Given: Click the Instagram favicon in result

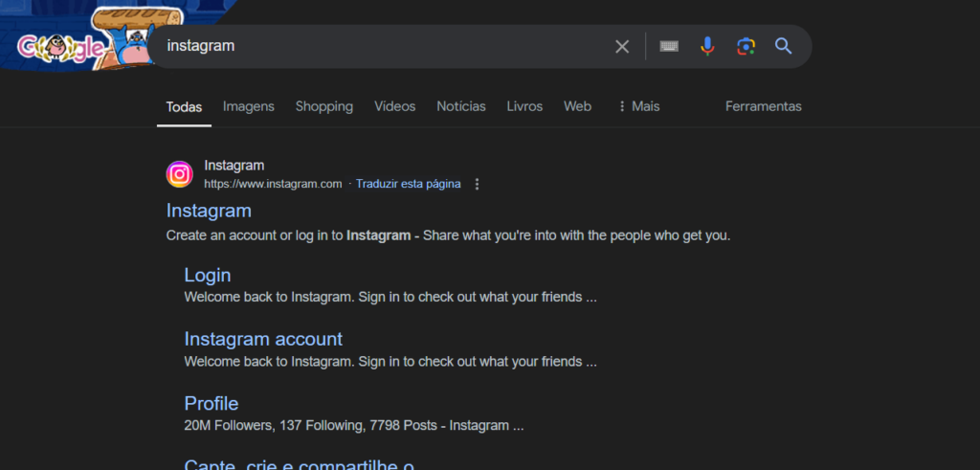Looking at the screenshot, I should coord(179,174).
